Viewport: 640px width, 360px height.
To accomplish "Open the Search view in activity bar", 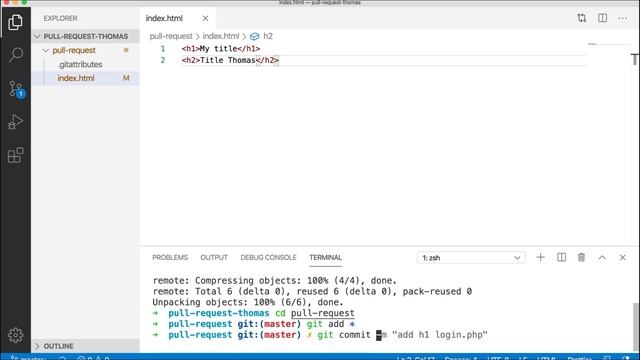I will (15, 55).
